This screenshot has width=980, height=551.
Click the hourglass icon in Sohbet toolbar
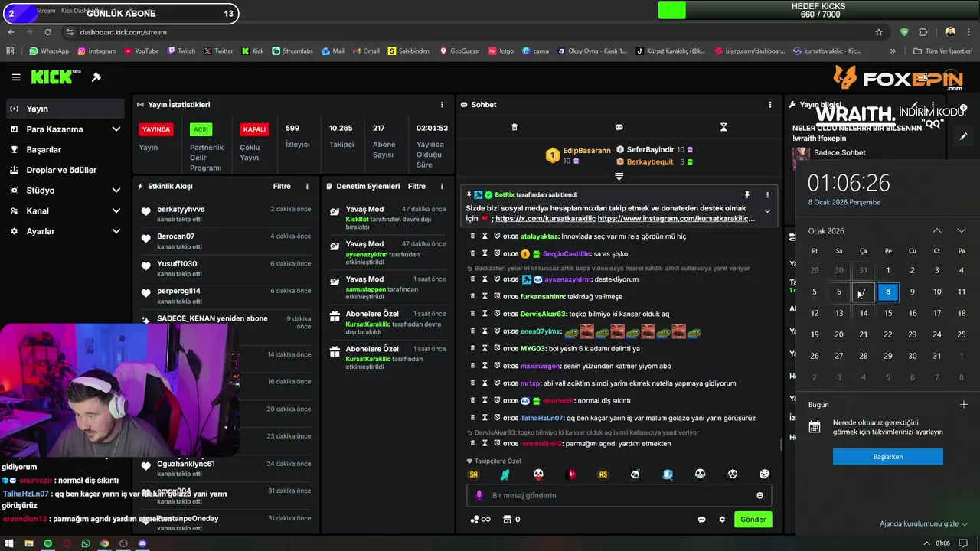(x=724, y=127)
